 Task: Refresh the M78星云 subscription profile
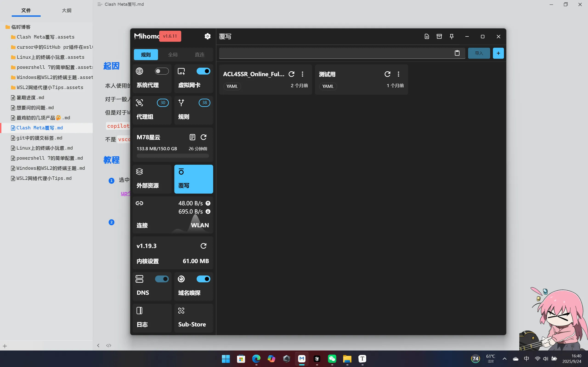click(203, 137)
